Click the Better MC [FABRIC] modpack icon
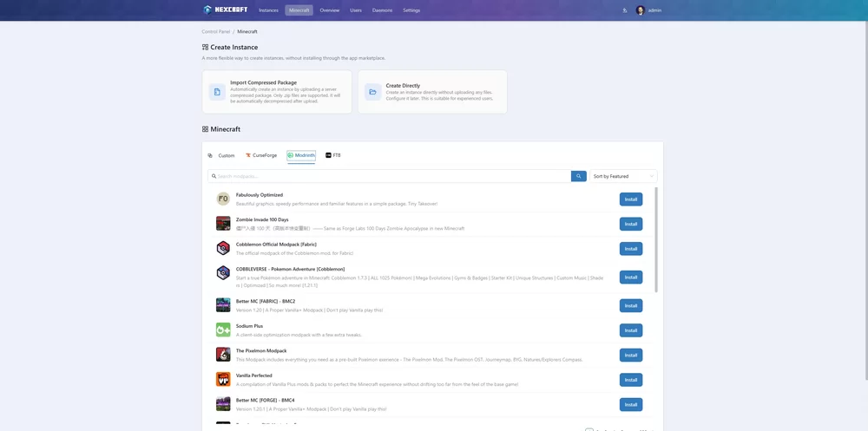Screen dimensions: 868x431 click(223, 305)
